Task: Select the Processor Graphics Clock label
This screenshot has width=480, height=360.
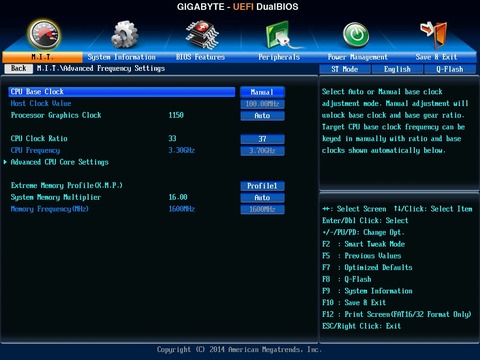Action: tap(56, 115)
